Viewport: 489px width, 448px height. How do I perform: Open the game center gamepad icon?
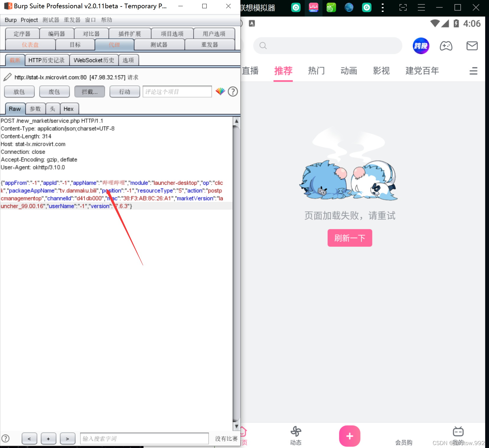click(446, 46)
